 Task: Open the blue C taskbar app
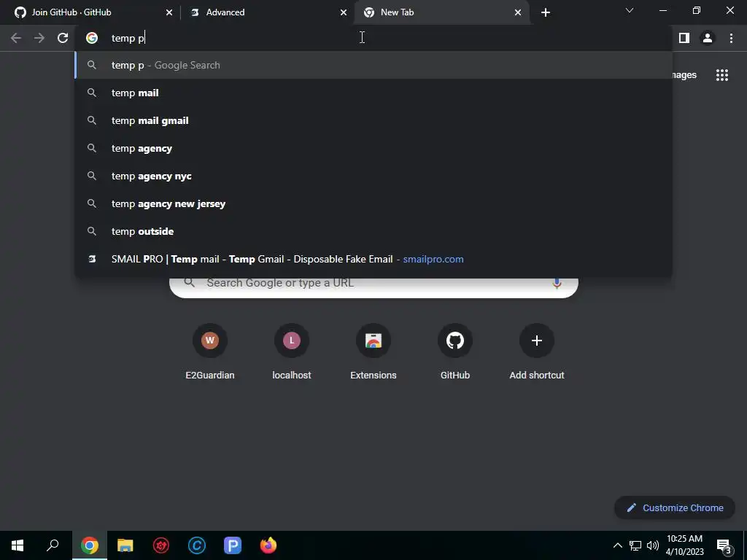pos(197,545)
